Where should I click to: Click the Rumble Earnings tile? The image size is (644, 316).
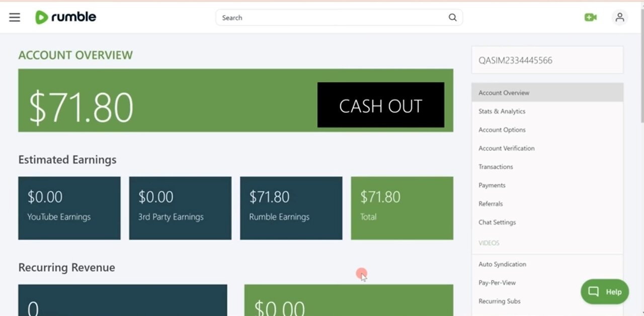click(x=291, y=208)
